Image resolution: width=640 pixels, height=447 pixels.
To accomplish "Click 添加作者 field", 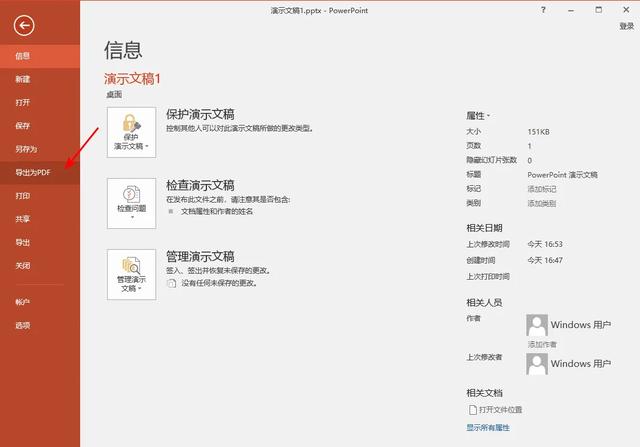I will coord(542,344).
